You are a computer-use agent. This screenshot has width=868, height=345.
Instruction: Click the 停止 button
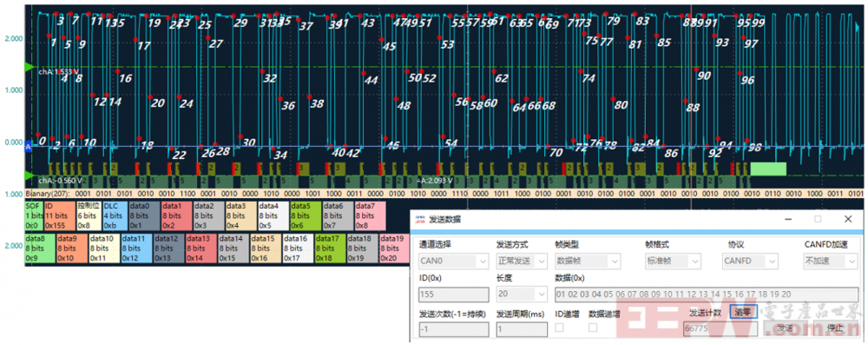[835, 328]
